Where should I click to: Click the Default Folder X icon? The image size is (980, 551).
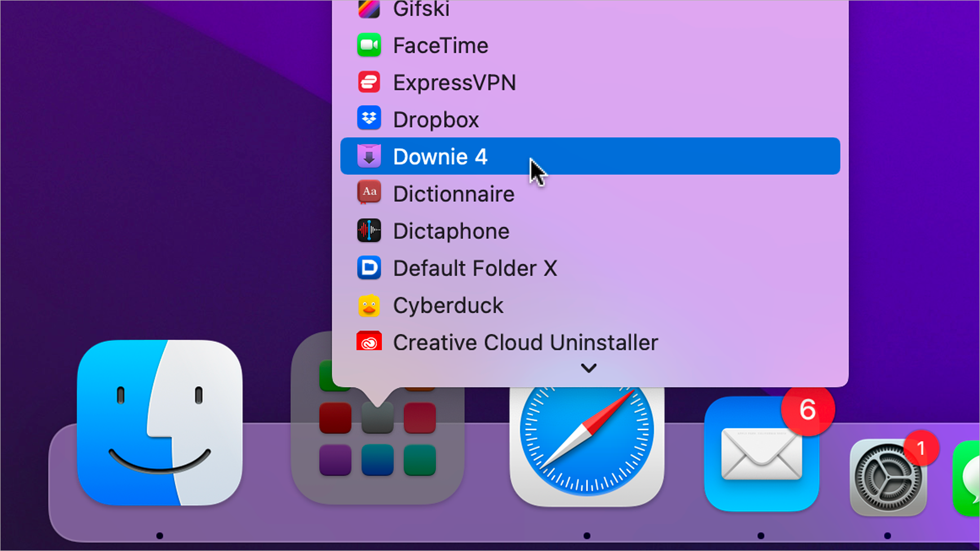(x=369, y=268)
